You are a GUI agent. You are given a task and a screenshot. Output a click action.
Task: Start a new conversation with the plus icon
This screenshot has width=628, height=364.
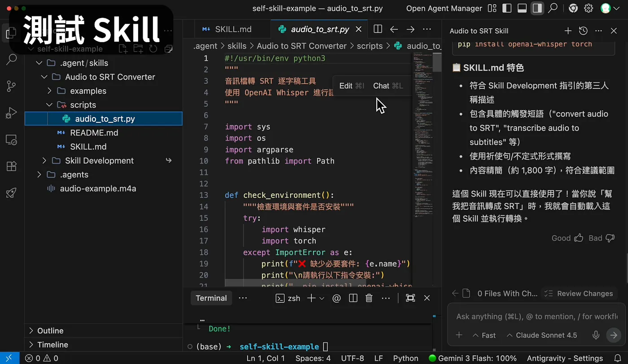click(568, 31)
